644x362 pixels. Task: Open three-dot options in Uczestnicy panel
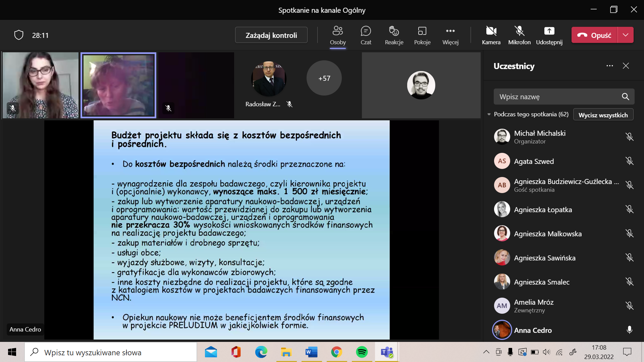pyautogui.click(x=609, y=66)
